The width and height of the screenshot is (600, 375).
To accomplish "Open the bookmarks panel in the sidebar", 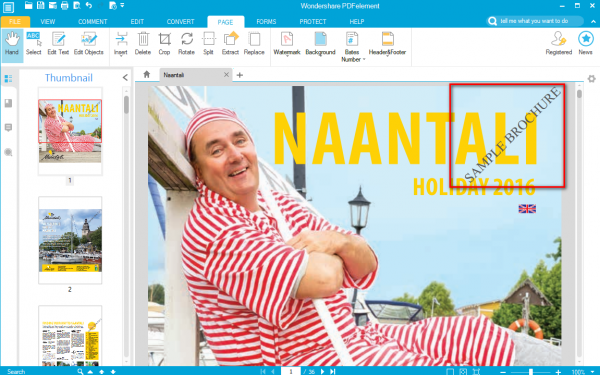I will click(x=8, y=103).
